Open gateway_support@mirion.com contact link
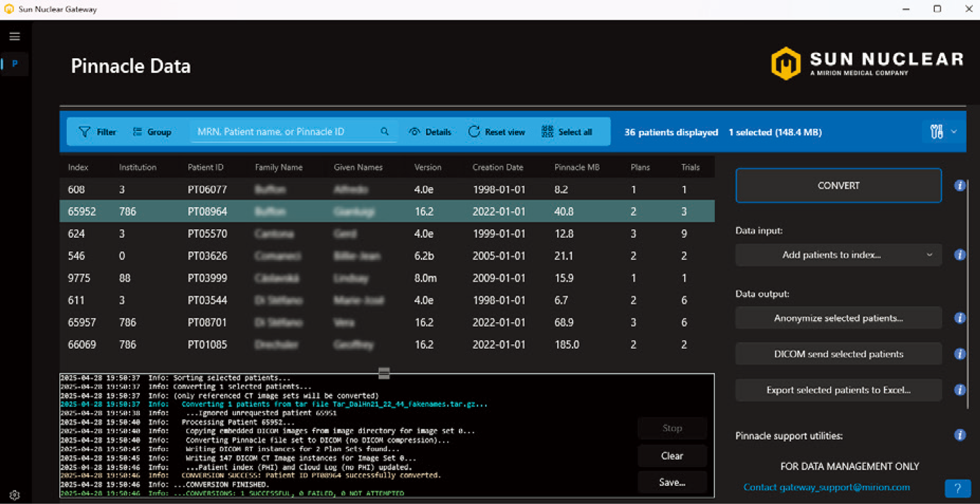Screen dimensions: 980x504 click(826, 487)
